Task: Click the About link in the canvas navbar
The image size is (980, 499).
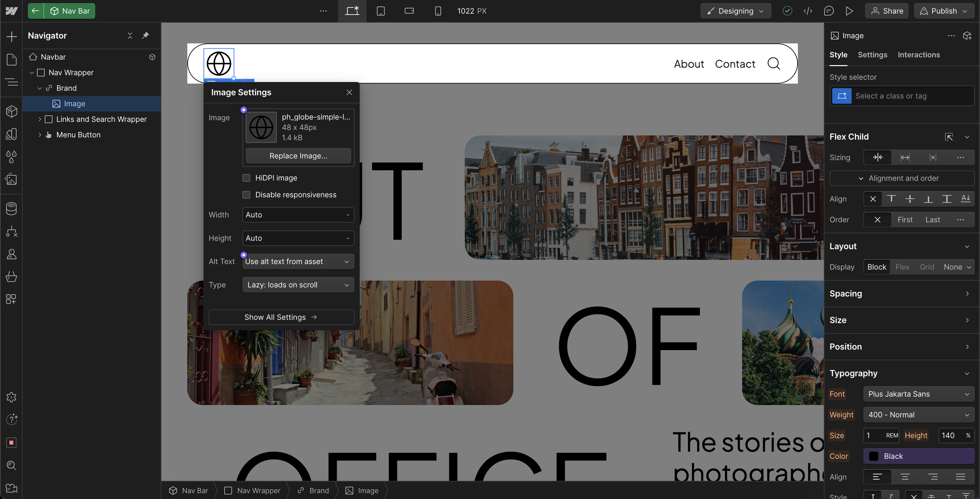Action: tap(689, 64)
